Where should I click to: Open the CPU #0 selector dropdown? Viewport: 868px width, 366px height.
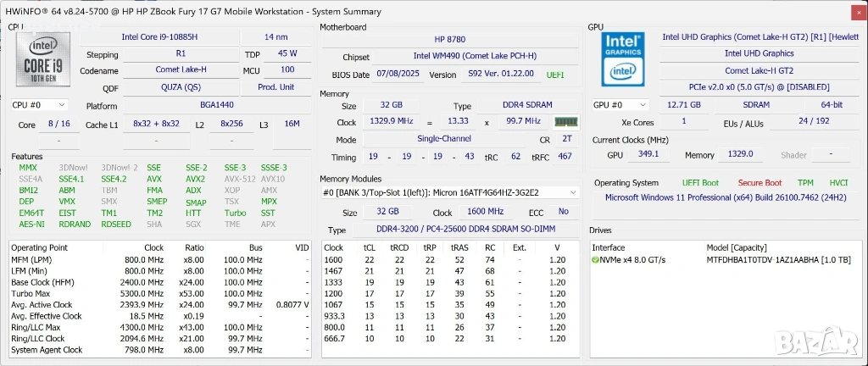point(39,105)
